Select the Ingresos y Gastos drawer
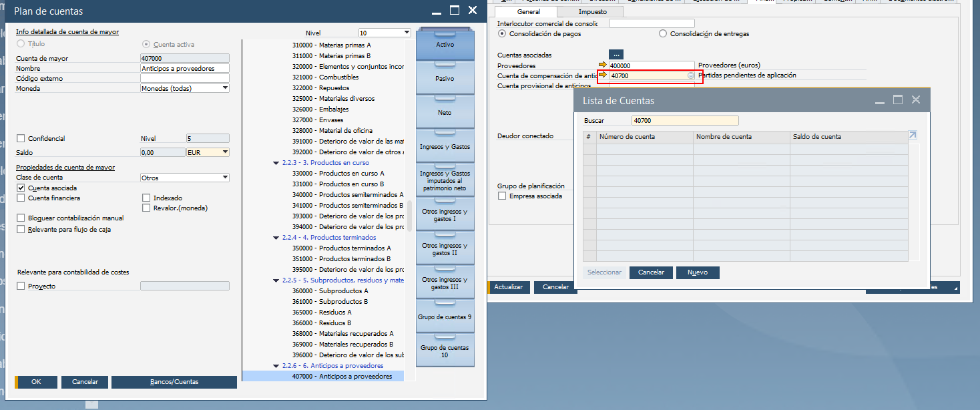This screenshot has height=410, width=980. 445,146
